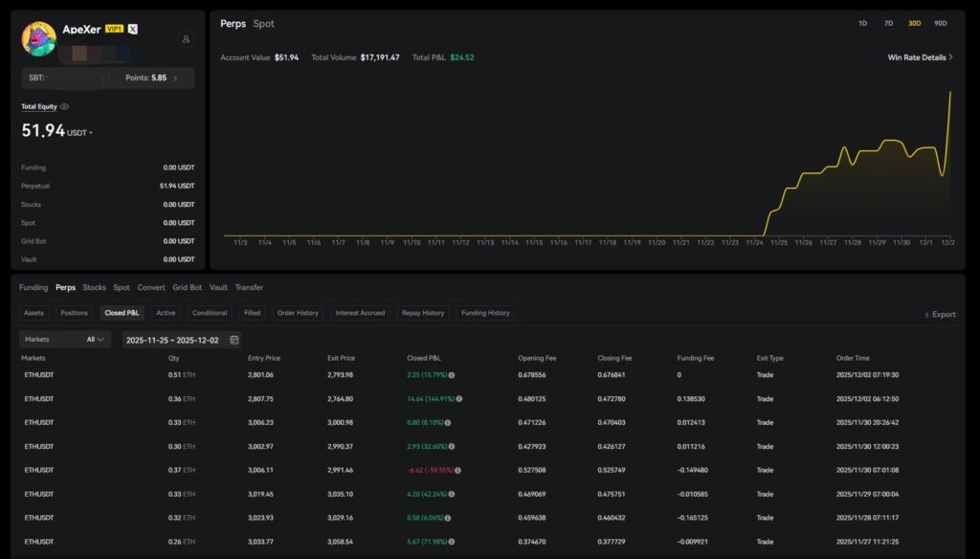Open Points 5.85 details arrow
Screen dimensions: 980x559
[x=174, y=78]
